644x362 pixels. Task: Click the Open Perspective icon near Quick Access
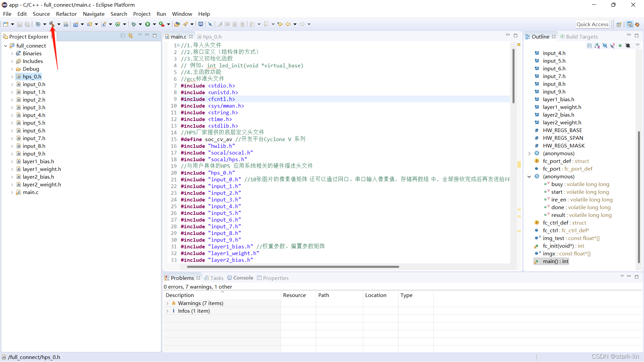(619, 24)
